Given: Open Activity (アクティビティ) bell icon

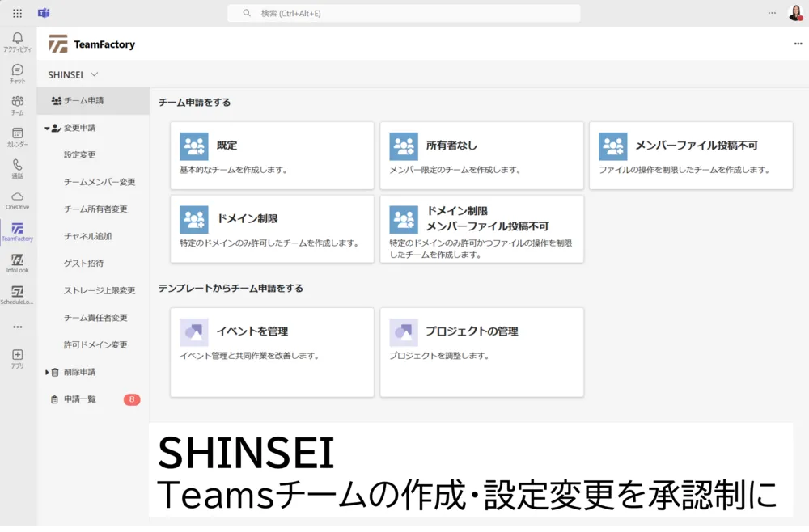Looking at the screenshot, I should click(x=18, y=42).
